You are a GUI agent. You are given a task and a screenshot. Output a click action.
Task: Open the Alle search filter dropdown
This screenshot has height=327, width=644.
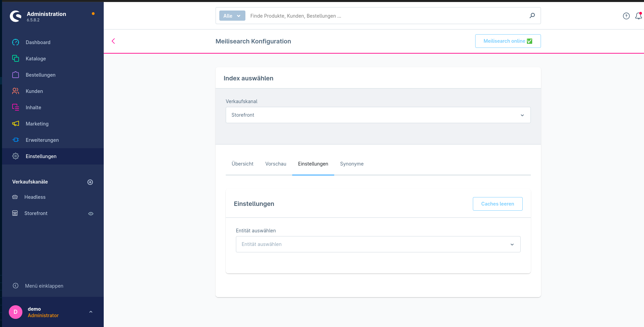pyautogui.click(x=232, y=16)
